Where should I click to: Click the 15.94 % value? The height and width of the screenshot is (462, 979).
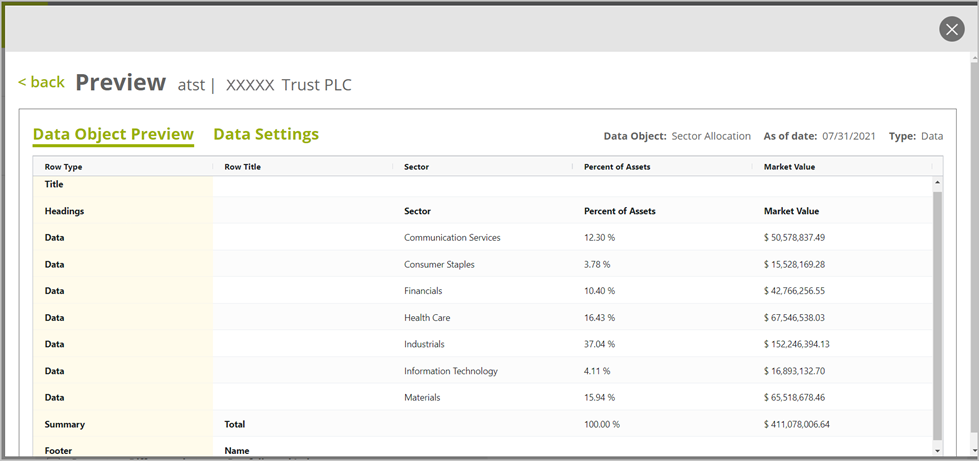599,397
